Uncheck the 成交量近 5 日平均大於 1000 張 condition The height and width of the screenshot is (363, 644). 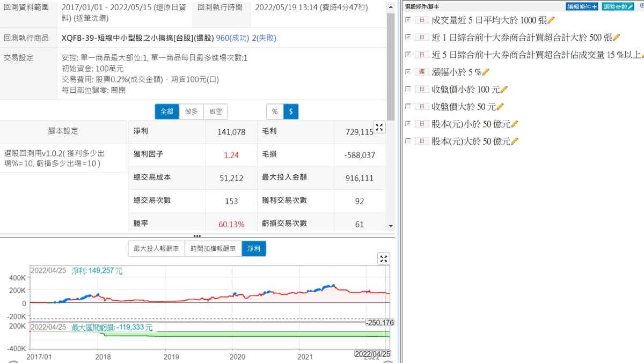pos(409,20)
